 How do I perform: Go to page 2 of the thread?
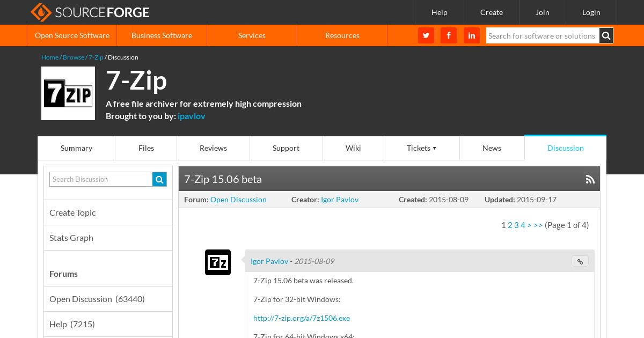[x=510, y=225]
